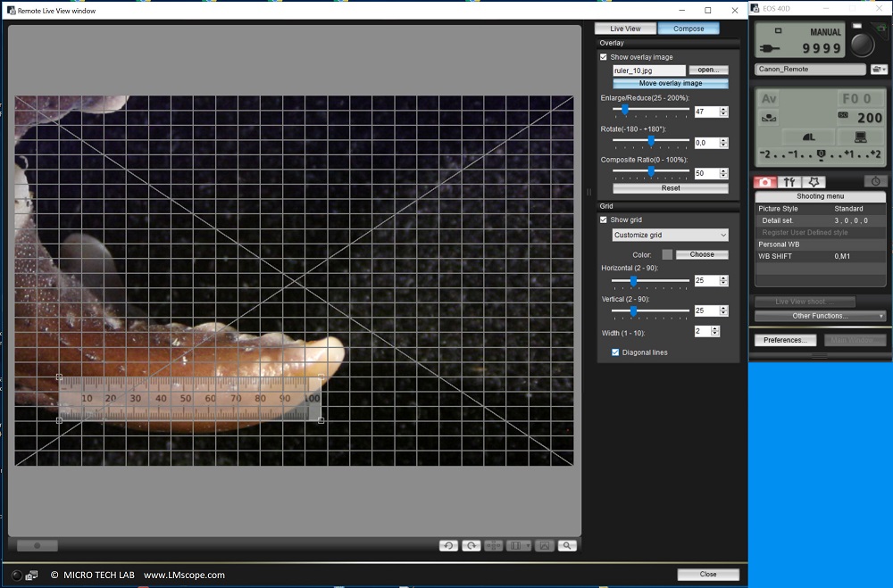
Task: Click the Reset button under Composite Ratio
Action: coord(669,187)
